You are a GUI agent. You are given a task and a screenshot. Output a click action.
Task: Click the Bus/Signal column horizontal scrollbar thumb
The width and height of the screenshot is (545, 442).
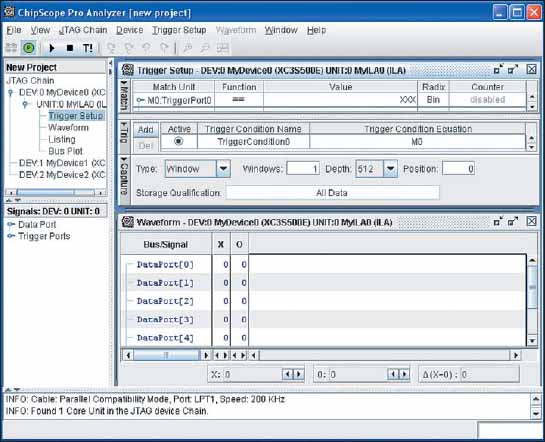click(166, 355)
